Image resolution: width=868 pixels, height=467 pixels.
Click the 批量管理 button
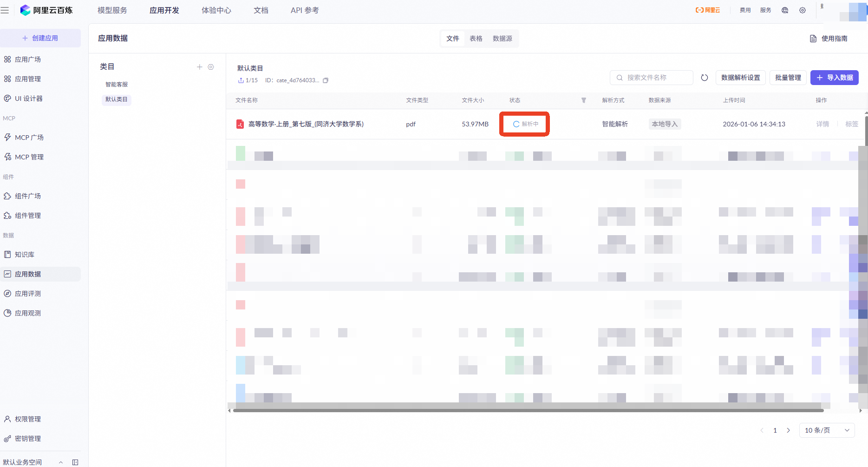(x=788, y=78)
